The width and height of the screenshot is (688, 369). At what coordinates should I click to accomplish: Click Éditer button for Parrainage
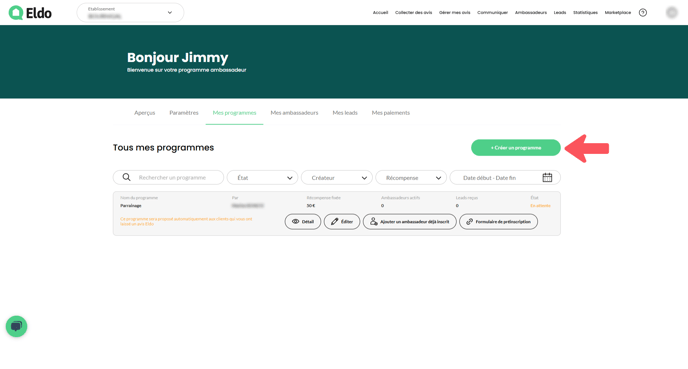click(x=342, y=222)
